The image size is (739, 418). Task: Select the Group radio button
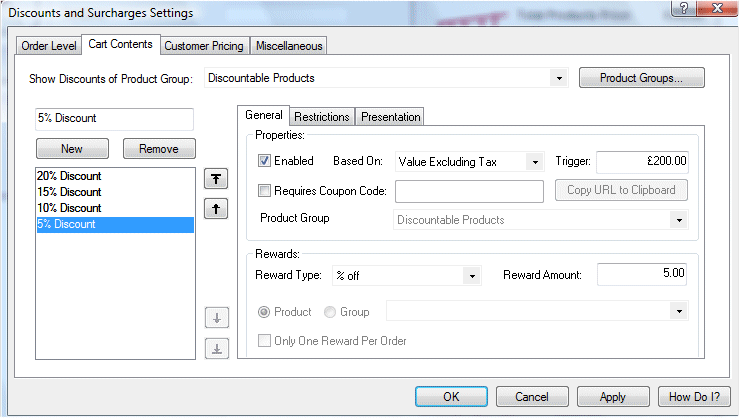330,312
